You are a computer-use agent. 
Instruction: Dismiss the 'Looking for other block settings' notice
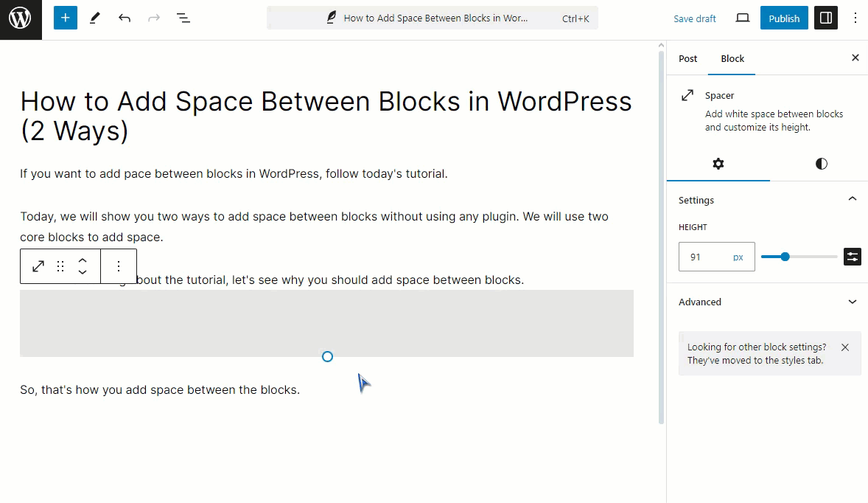click(844, 347)
